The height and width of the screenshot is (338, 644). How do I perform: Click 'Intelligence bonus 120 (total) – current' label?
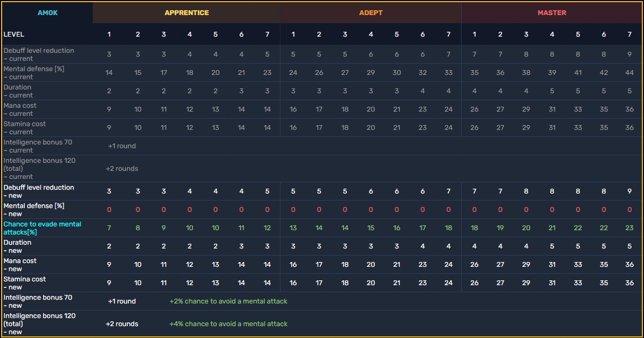pyautogui.click(x=39, y=168)
